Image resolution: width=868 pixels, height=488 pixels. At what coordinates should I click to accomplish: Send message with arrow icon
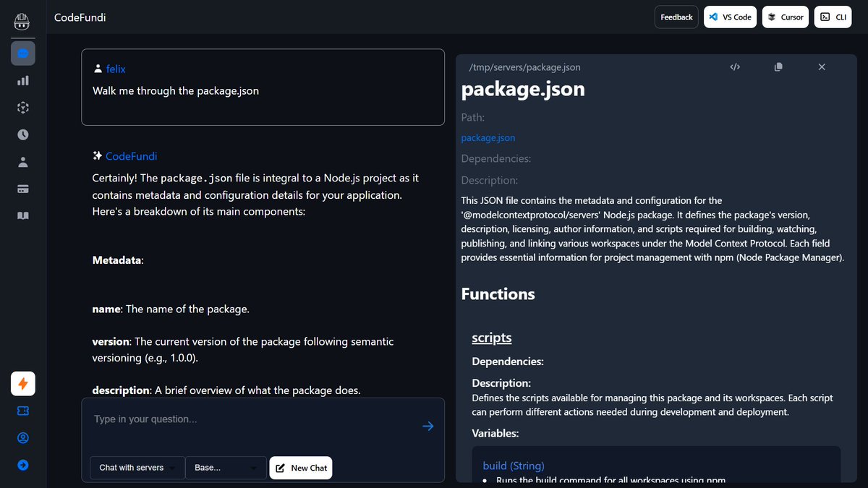[428, 426]
